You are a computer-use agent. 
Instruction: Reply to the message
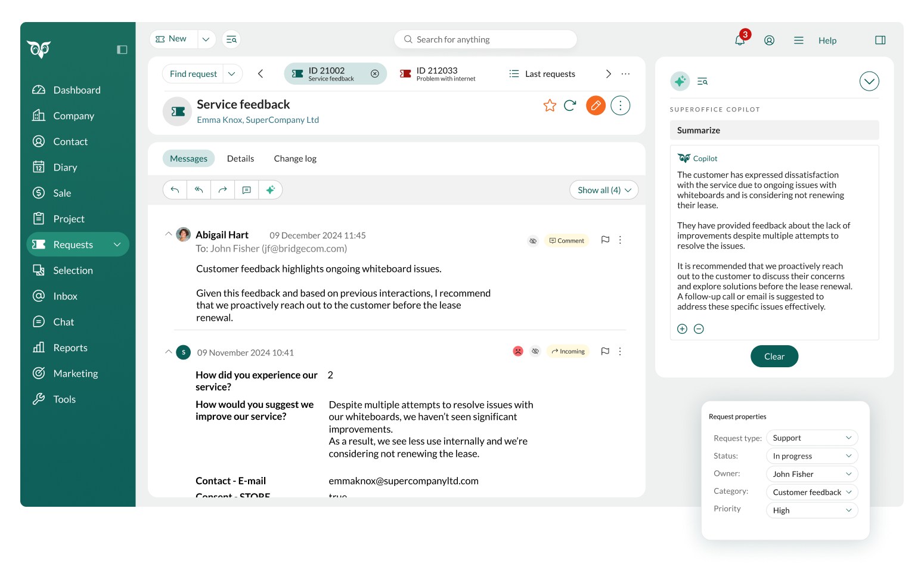[175, 190]
